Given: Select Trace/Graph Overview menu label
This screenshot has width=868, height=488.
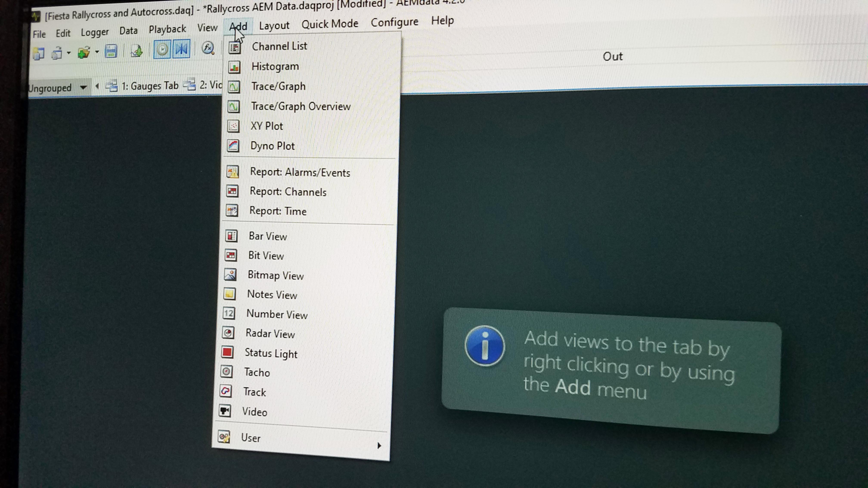Looking at the screenshot, I should point(301,107).
